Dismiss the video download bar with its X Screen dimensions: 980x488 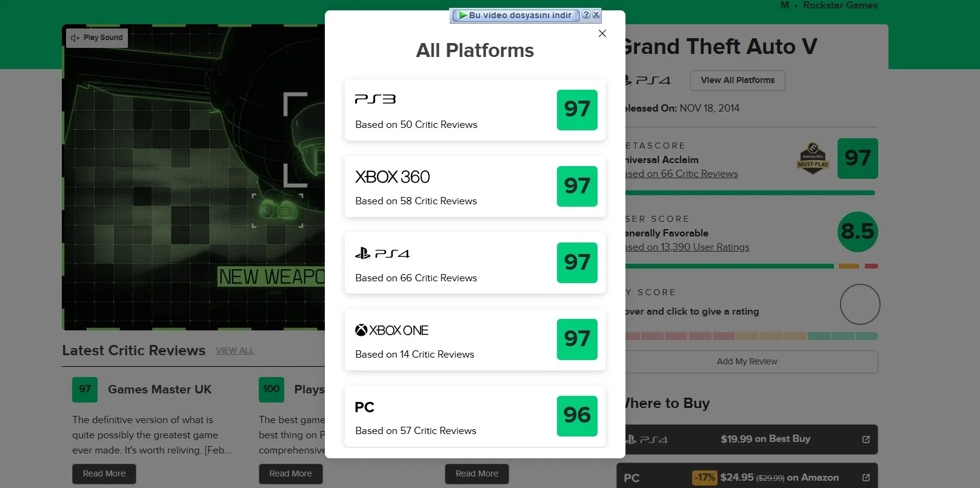coord(596,15)
